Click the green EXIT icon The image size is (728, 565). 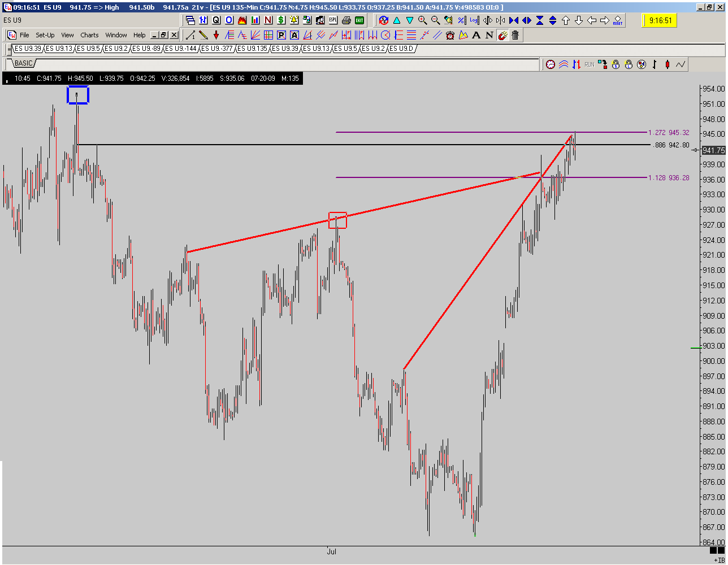[x=359, y=20]
